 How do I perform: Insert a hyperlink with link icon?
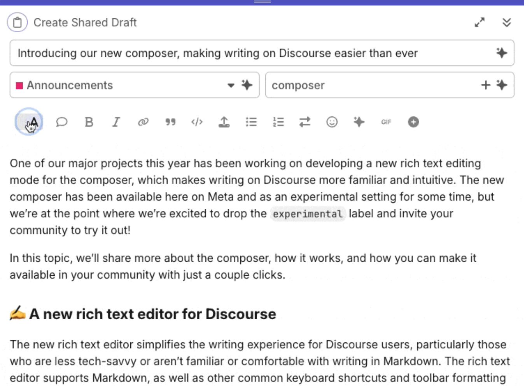[x=143, y=122]
